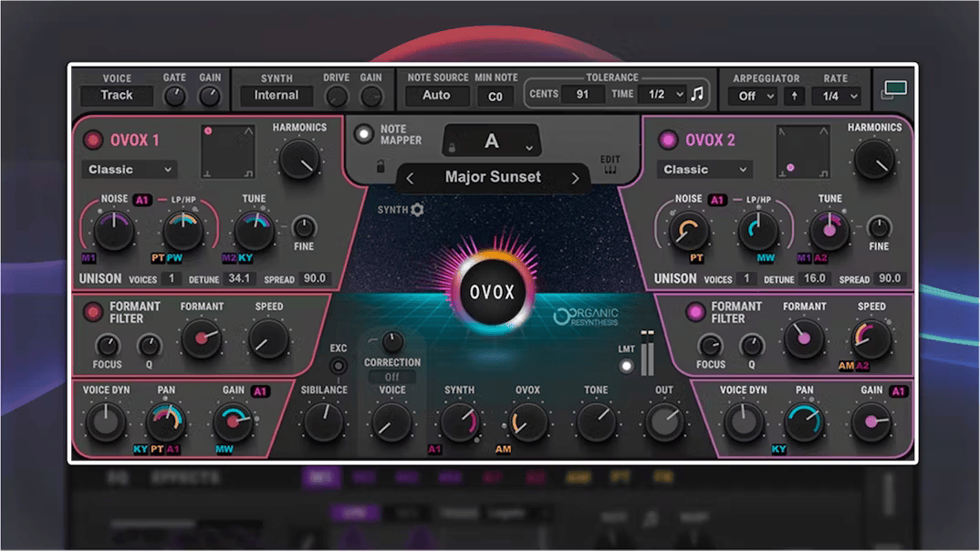
Task: Click the AM tag under OVOX knob
Action: [x=503, y=449]
